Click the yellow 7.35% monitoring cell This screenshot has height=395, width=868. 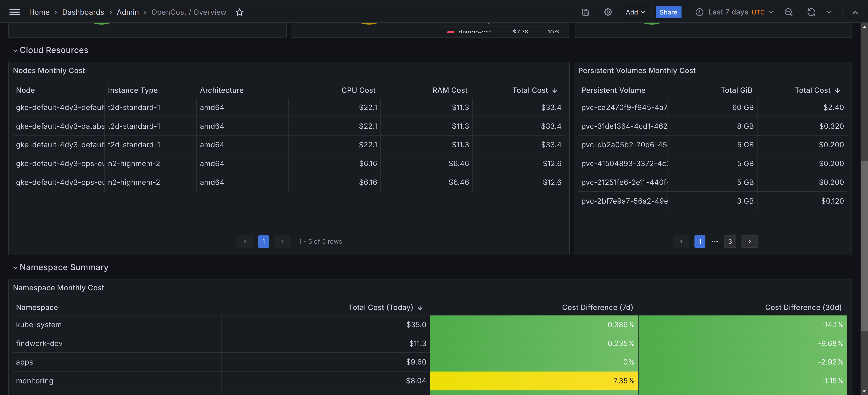tap(534, 381)
